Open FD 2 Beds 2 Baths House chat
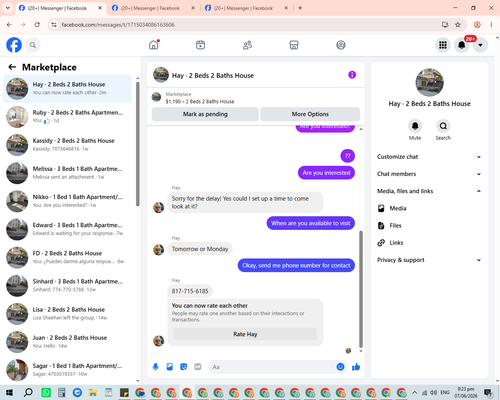Screen dimensions: 500x400 point(67,257)
